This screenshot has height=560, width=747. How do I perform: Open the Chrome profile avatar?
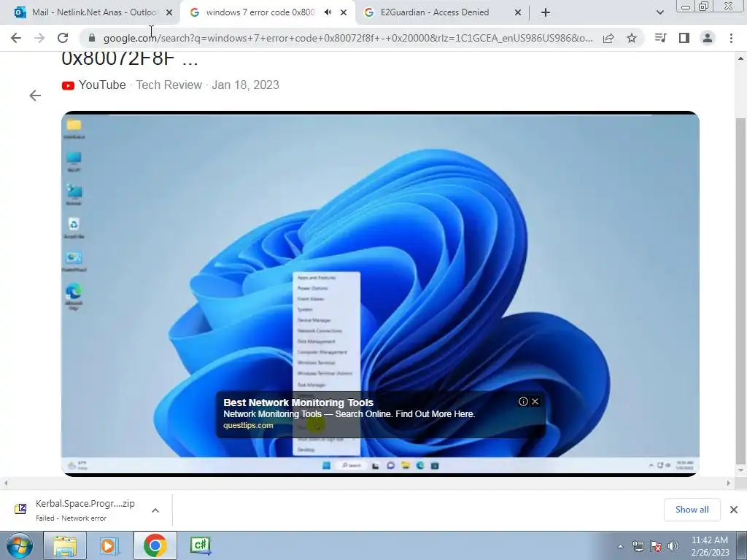click(x=708, y=38)
